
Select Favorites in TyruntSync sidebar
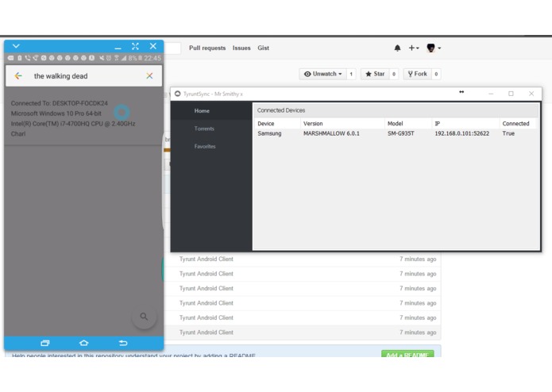tap(211, 146)
